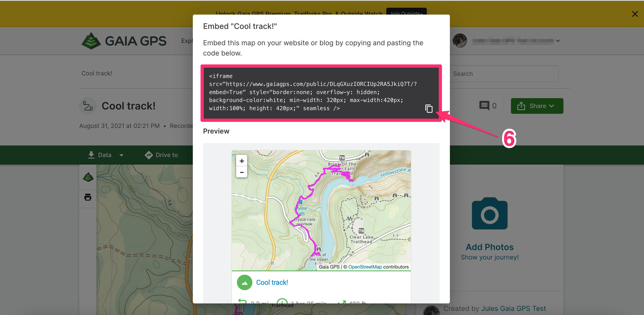This screenshot has width=644, height=315.
Task: Zoom in on the preview map
Action: pyautogui.click(x=241, y=161)
